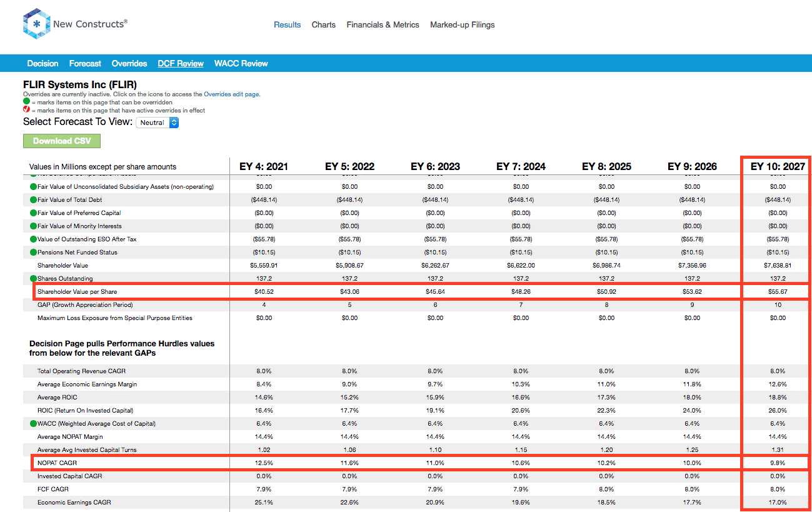The height and width of the screenshot is (512, 812).
Task: Click green override dot for Fair Value of Total Debt
Action: click(x=33, y=200)
